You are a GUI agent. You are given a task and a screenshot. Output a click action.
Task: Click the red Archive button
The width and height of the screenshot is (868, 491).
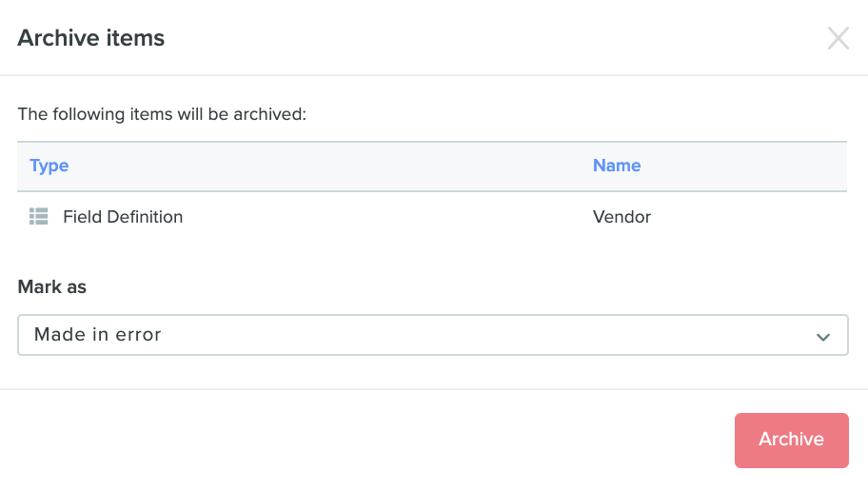(792, 440)
